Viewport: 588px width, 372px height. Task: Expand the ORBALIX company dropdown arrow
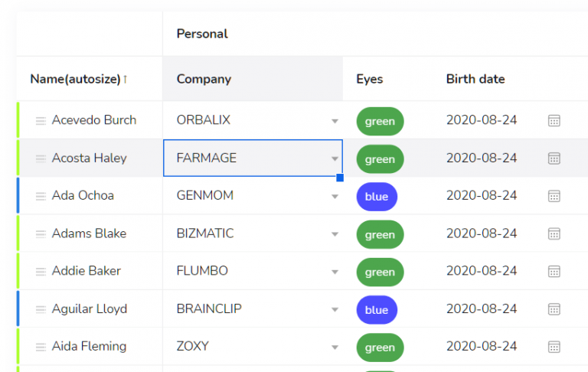pos(335,121)
